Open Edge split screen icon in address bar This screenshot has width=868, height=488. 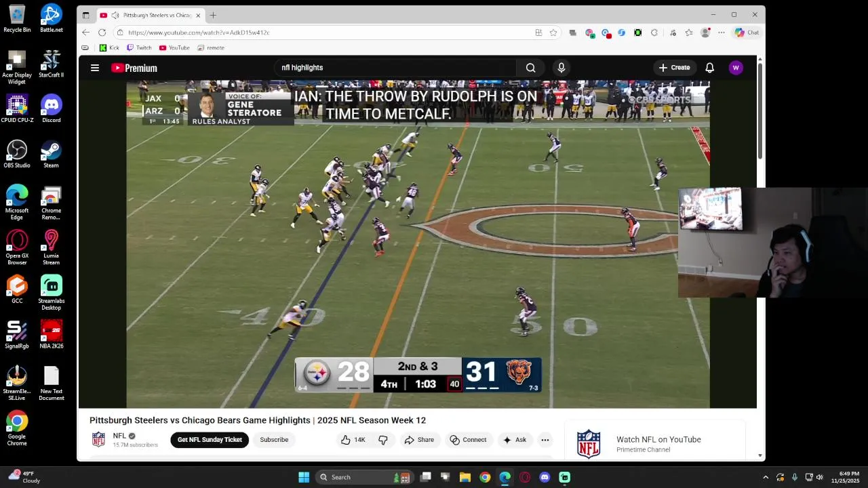538,33
